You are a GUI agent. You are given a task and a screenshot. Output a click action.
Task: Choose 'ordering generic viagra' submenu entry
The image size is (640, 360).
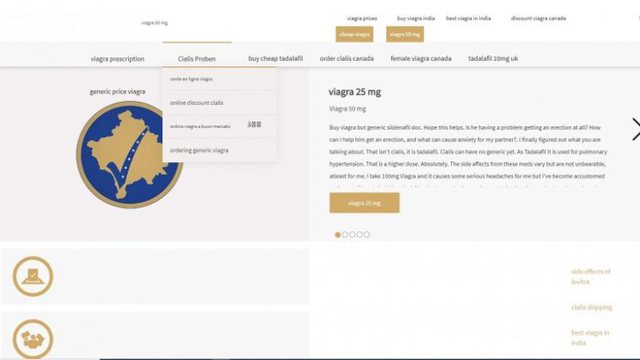199,150
